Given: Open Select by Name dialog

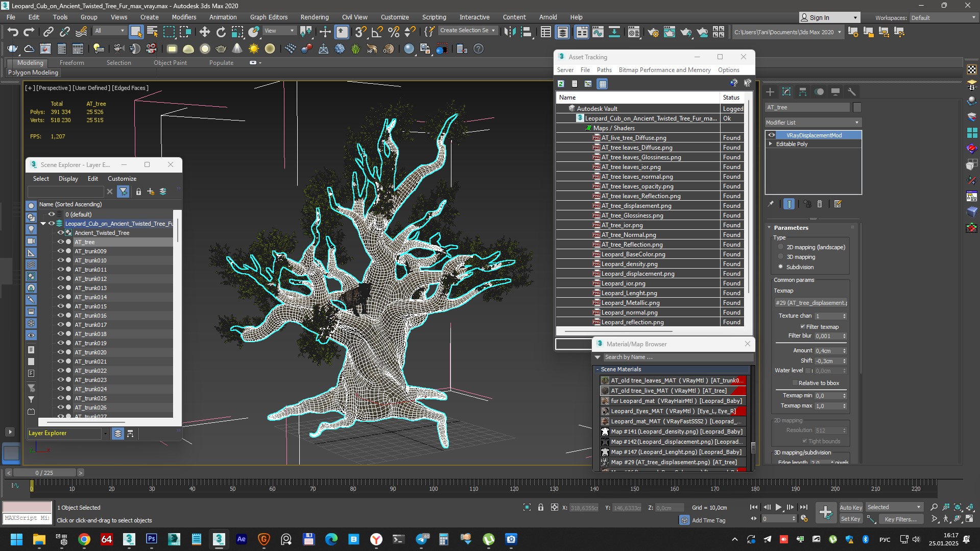Looking at the screenshot, I should (152, 32).
